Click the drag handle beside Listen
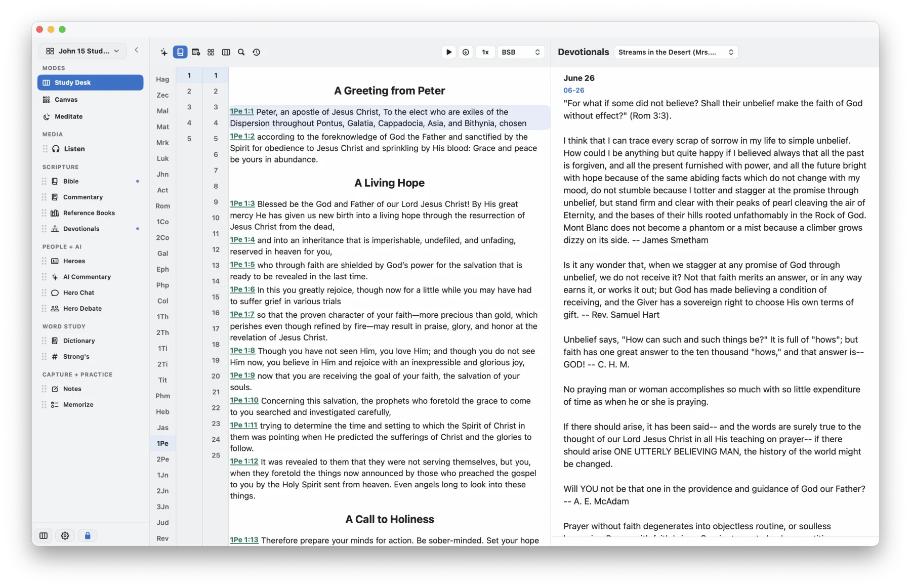 click(45, 149)
